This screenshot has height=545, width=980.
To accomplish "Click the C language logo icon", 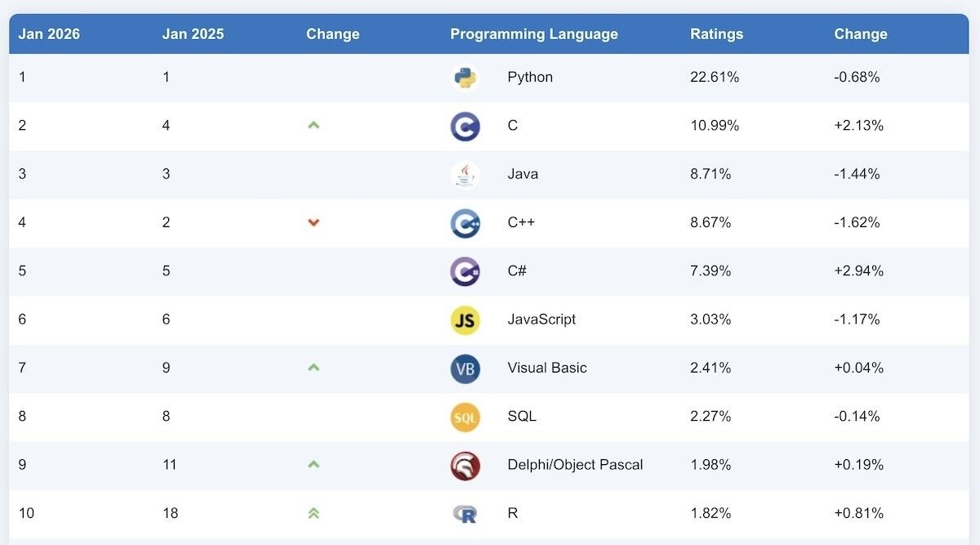I will pyautogui.click(x=465, y=126).
